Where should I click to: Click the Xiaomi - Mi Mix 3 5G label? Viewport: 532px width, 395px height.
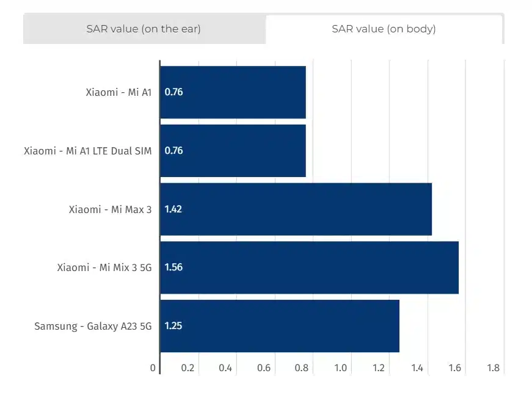click(104, 267)
